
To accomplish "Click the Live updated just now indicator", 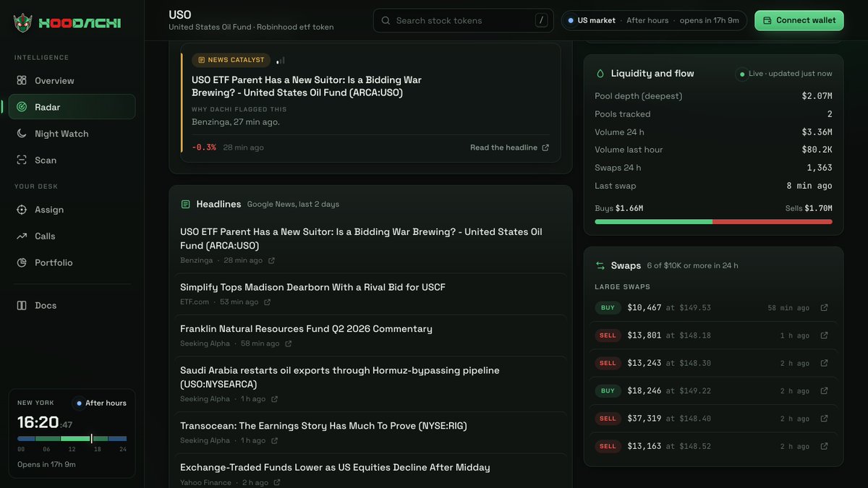I will tap(784, 74).
